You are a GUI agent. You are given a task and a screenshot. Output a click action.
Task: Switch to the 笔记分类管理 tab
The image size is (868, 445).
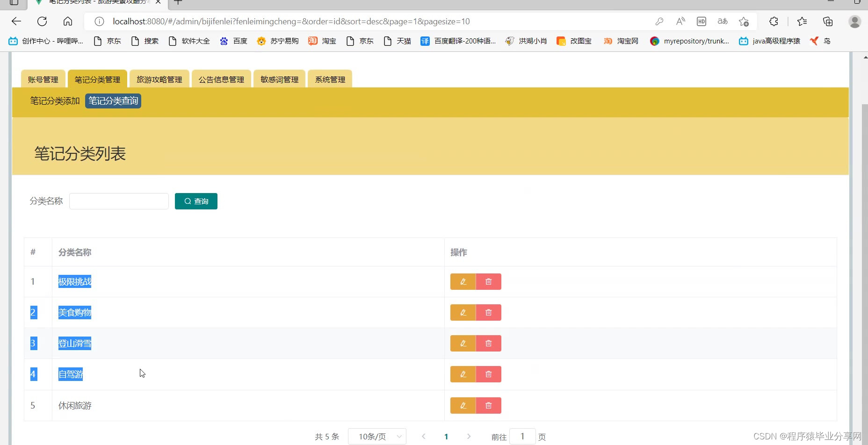pos(97,79)
